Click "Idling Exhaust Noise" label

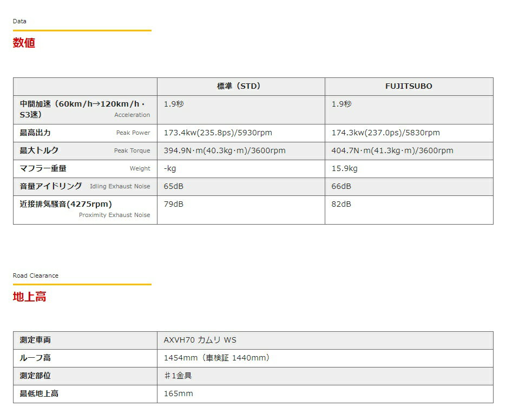coord(120,186)
